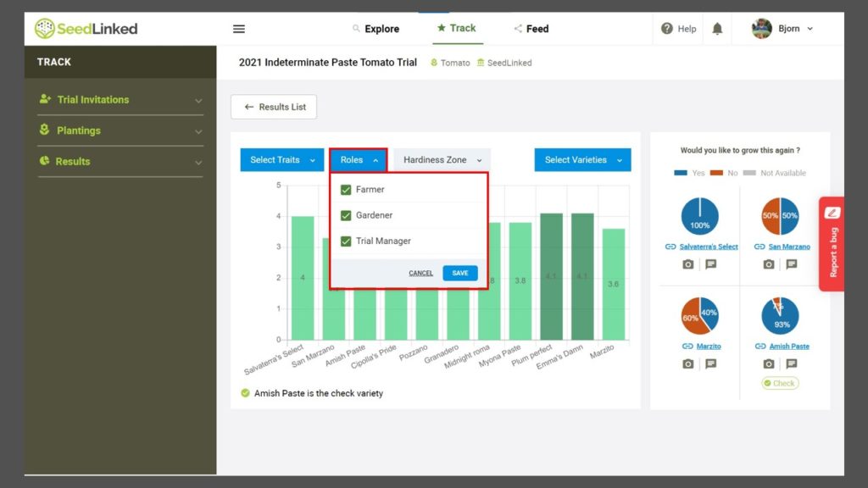
Task: Uncheck the Gardener role checkbox
Action: [x=346, y=215]
